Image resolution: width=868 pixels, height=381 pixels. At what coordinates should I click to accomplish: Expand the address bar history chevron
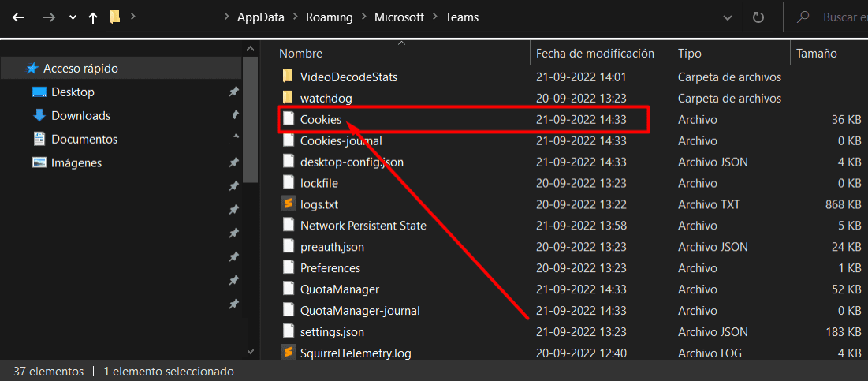[x=728, y=17]
